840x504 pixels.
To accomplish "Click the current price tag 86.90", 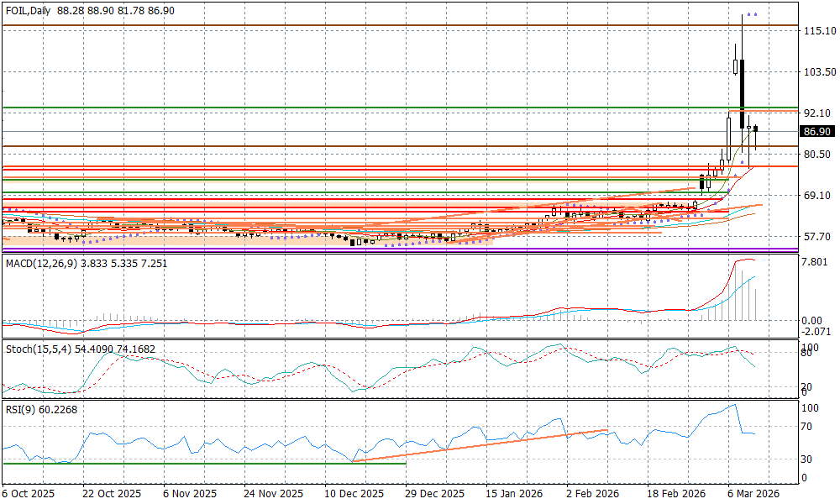I will pyautogui.click(x=816, y=132).
